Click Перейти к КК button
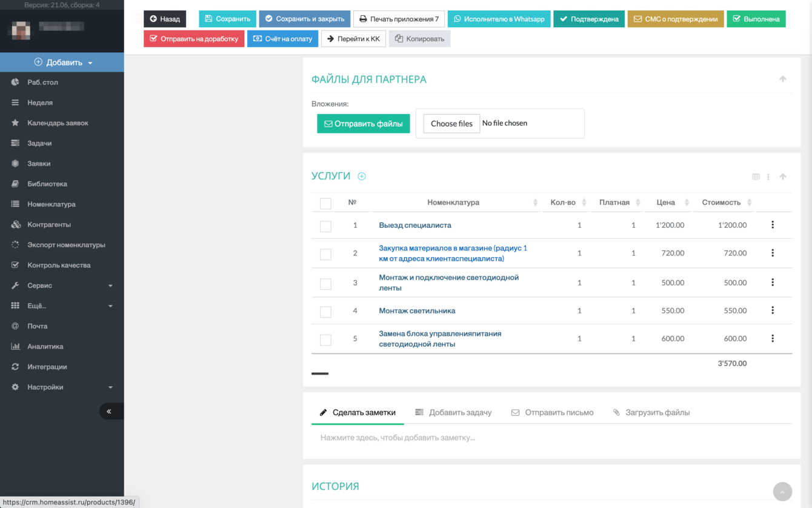This screenshot has height=508, width=812. point(353,39)
